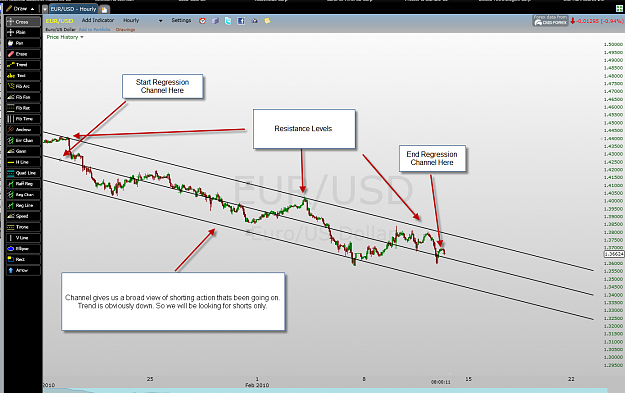Image resolution: width=625 pixels, height=393 pixels.
Task: Select the Quad Line tool
Action: click(23, 173)
